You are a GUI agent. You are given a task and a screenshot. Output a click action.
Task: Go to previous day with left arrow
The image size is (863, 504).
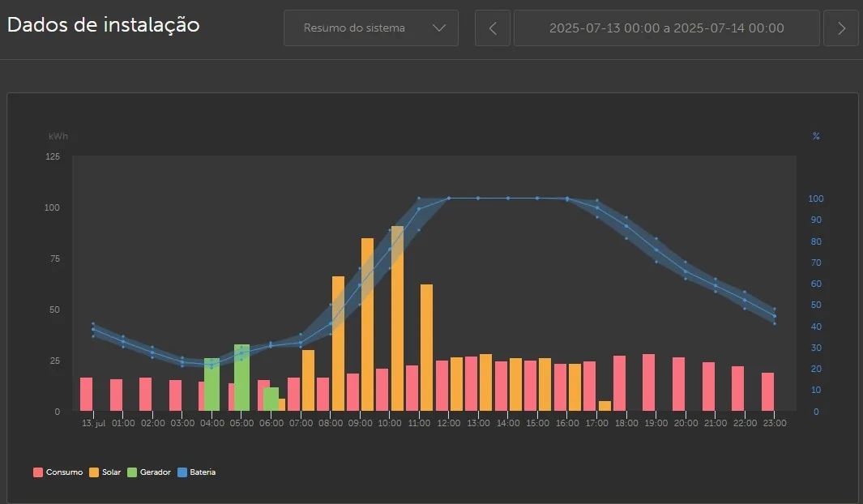tap(493, 28)
